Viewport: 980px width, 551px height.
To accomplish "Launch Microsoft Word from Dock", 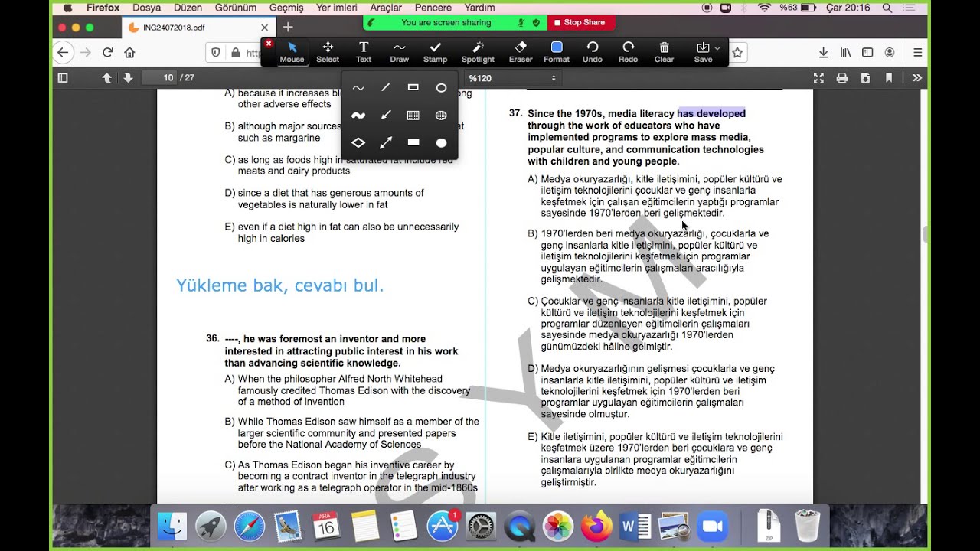I will pyautogui.click(x=635, y=527).
